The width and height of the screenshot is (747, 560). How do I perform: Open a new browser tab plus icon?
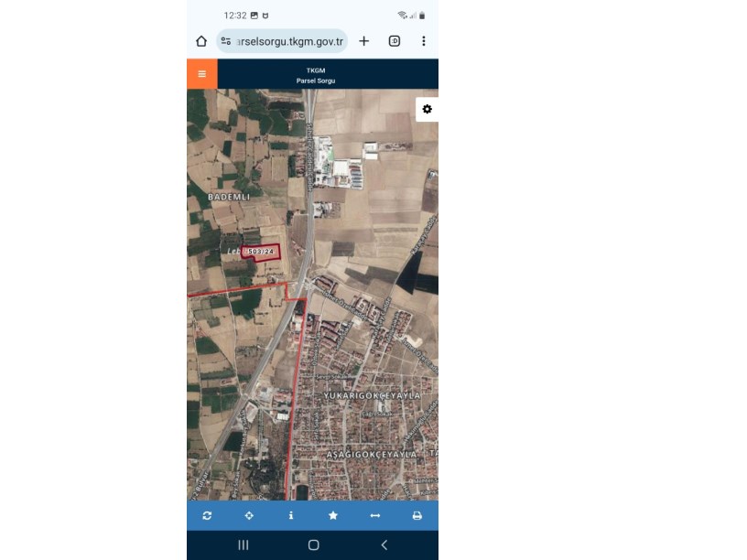coord(364,41)
